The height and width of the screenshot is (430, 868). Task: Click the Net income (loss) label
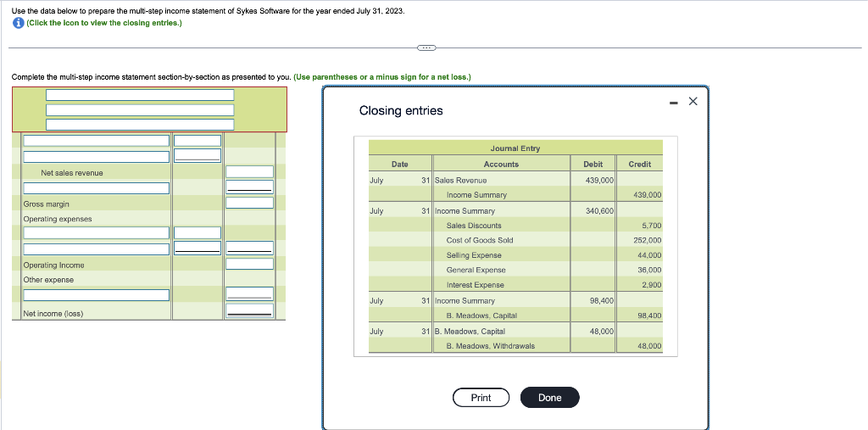coord(53,314)
